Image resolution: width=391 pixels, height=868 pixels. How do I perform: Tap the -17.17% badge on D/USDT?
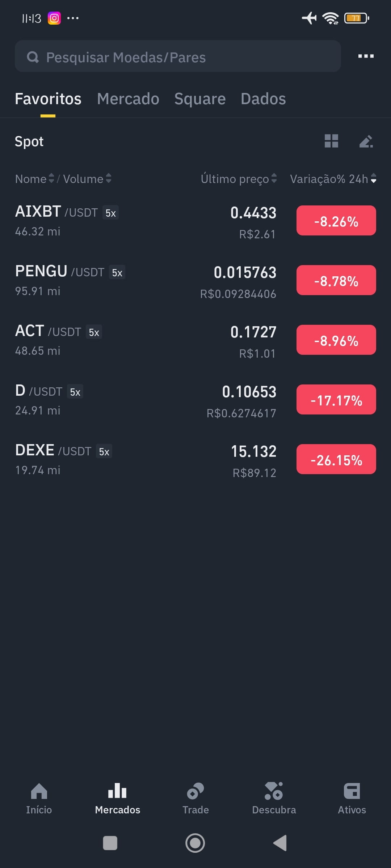336,400
